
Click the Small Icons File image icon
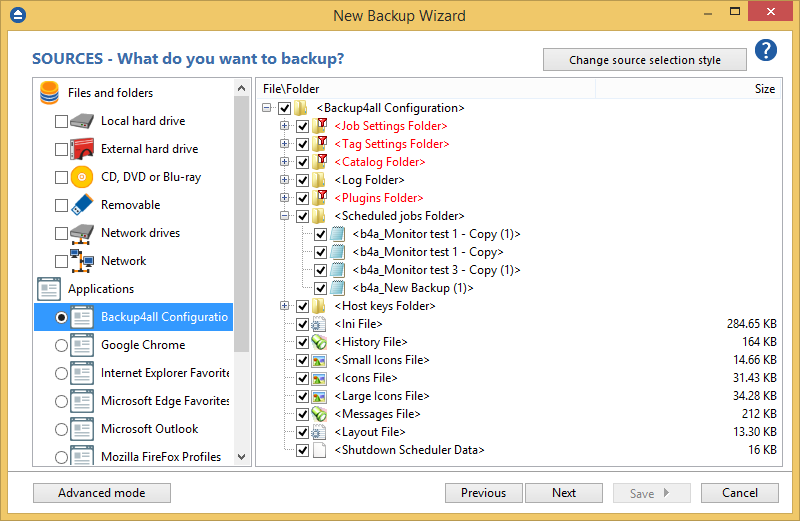coord(319,360)
